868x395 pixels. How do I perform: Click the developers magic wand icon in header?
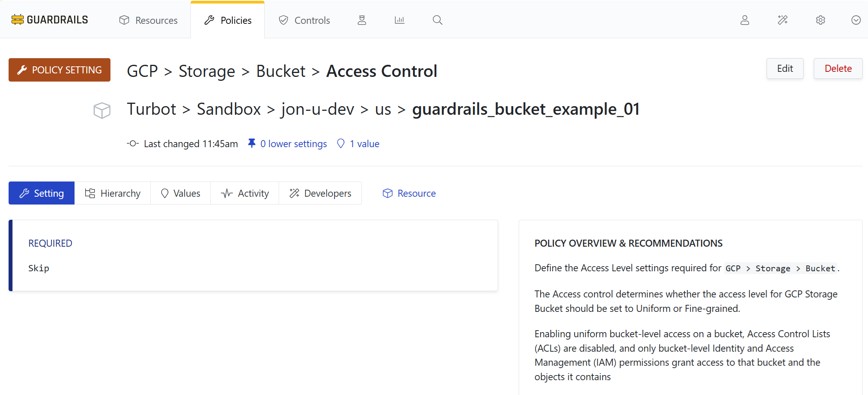[783, 20]
